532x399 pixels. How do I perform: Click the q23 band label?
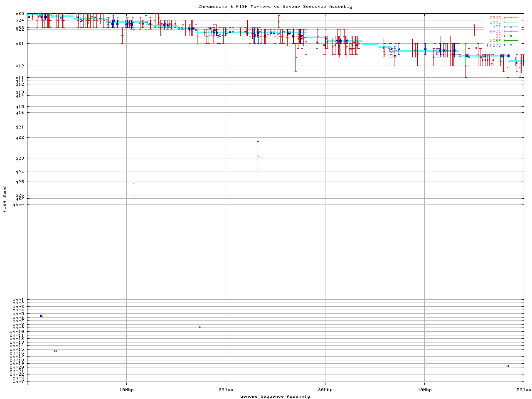pos(20,158)
